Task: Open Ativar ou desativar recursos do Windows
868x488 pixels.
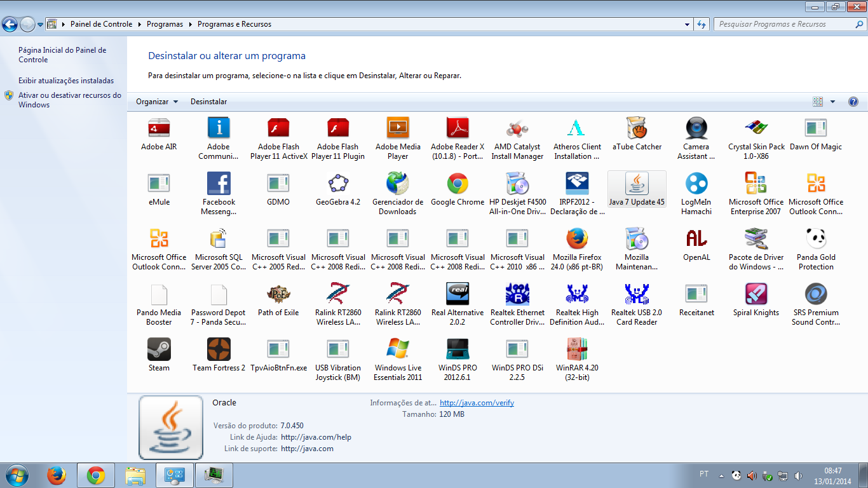Action: click(x=69, y=100)
